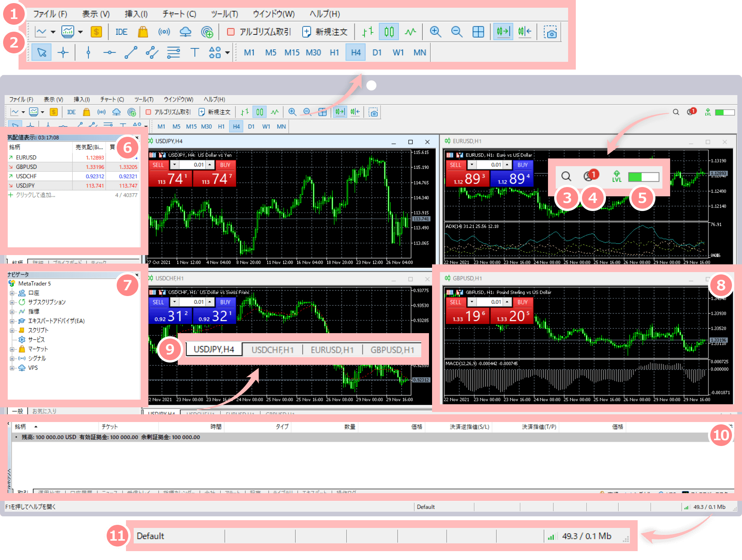The image size is (742, 560).
Task: Click the zoom in magnifier icon
Action: click(435, 32)
